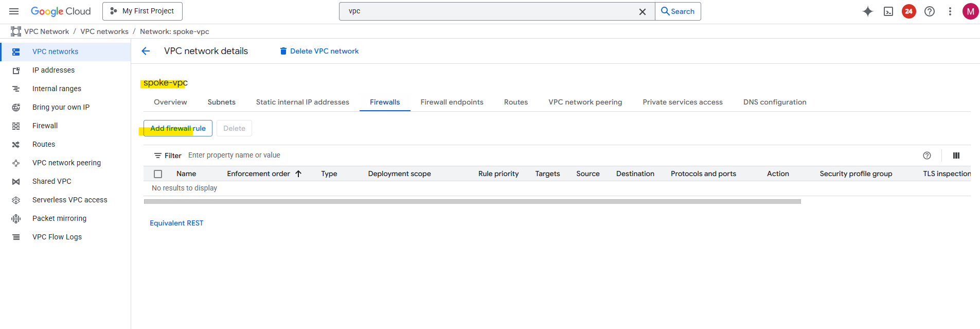Clear the search box with the X icon
980x329 pixels.
click(x=642, y=12)
